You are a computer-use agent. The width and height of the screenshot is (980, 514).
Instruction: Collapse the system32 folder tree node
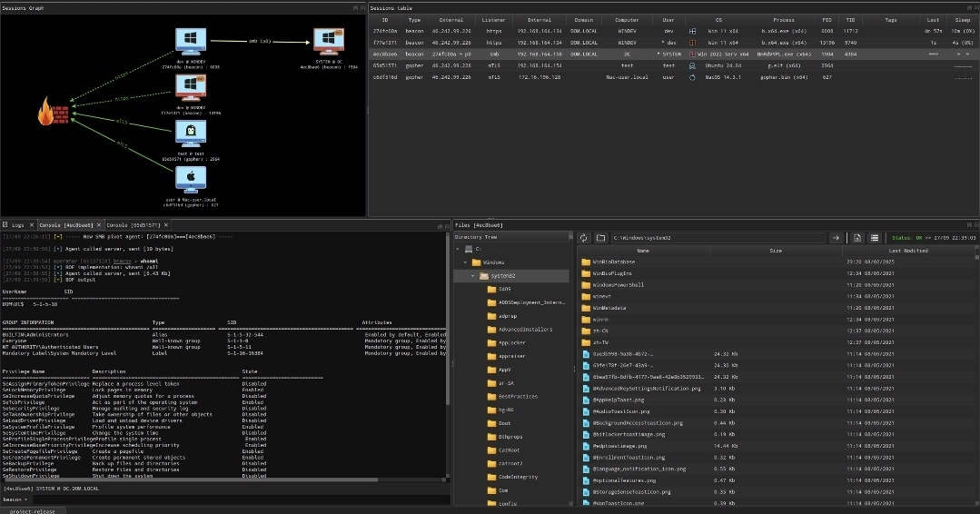pos(473,276)
